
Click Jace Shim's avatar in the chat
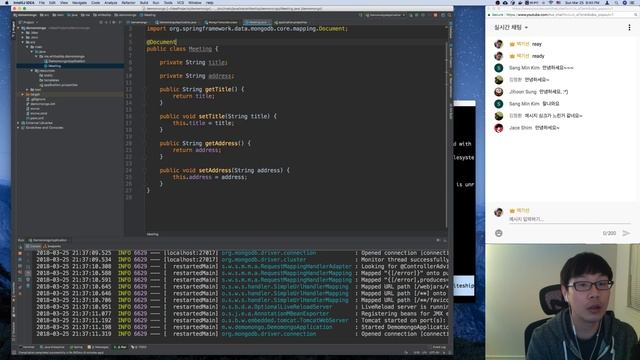pos(499,128)
